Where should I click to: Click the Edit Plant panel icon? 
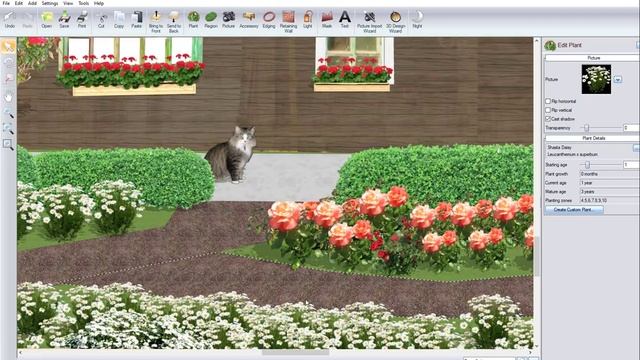pos(550,45)
